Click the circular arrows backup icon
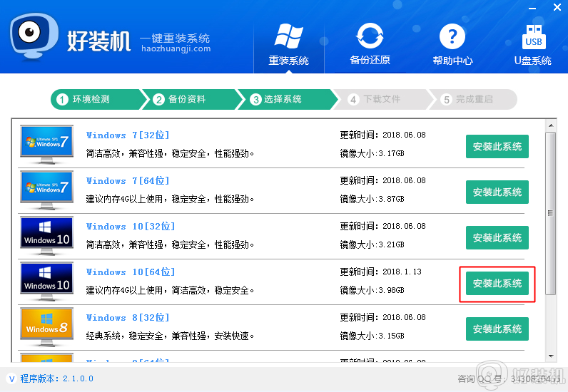This screenshot has height=392, width=568. coord(370,36)
